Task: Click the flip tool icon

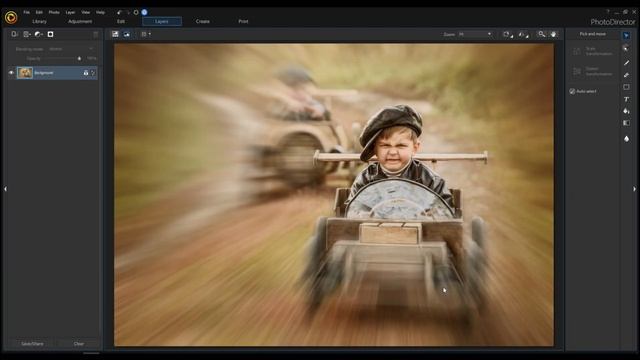Action: click(523, 35)
